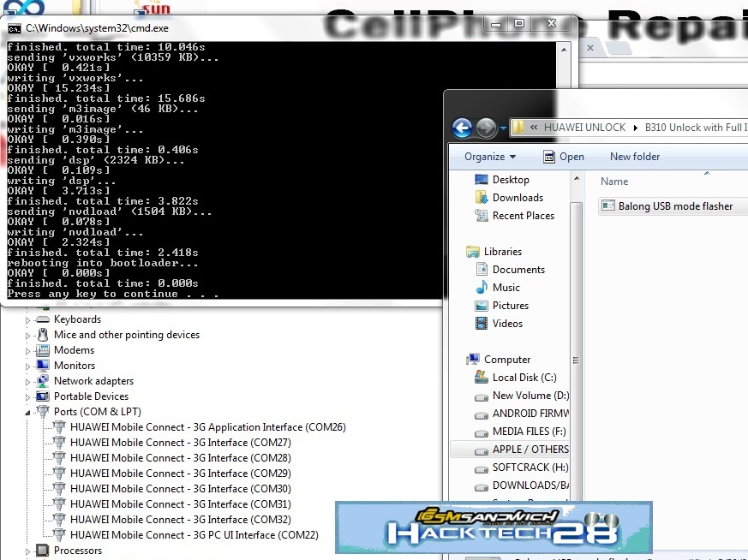Expand the Monitors category
The image size is (748, 560).
coord(27,366)
